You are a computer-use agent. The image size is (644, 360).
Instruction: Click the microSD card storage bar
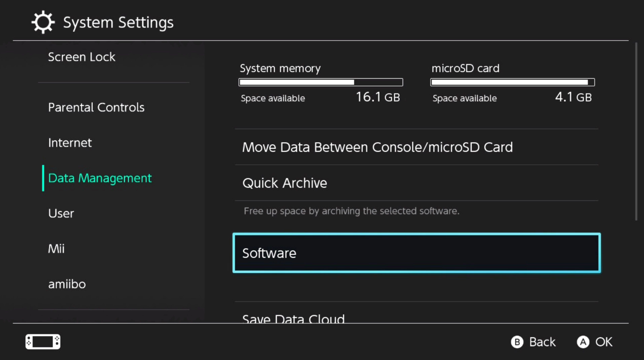512,82
